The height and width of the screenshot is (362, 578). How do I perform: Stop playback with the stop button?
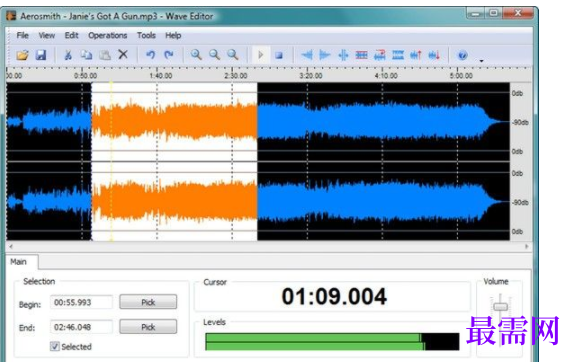pos(279,55)
